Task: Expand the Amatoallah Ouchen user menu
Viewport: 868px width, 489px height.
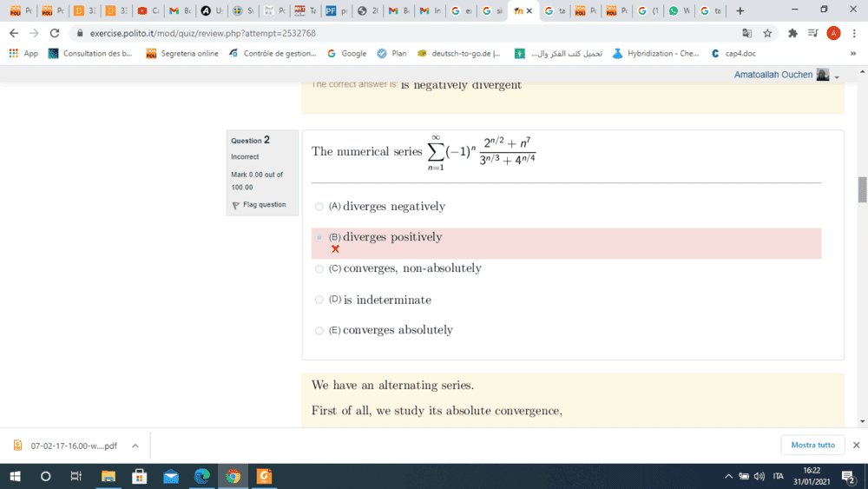Action: click(x=836, y=76)
